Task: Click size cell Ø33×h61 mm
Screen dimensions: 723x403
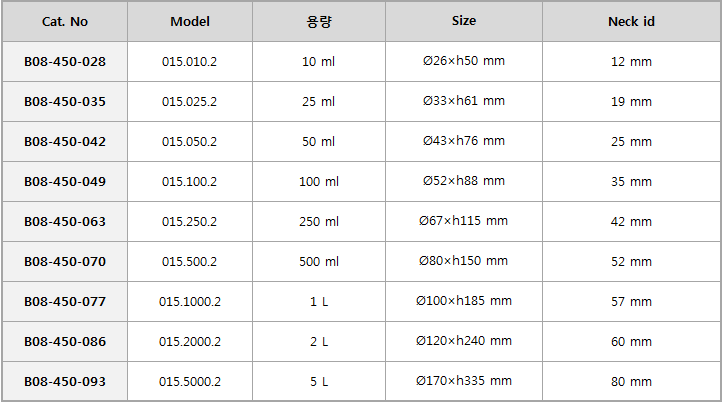Action: click(x=464, y=101)
